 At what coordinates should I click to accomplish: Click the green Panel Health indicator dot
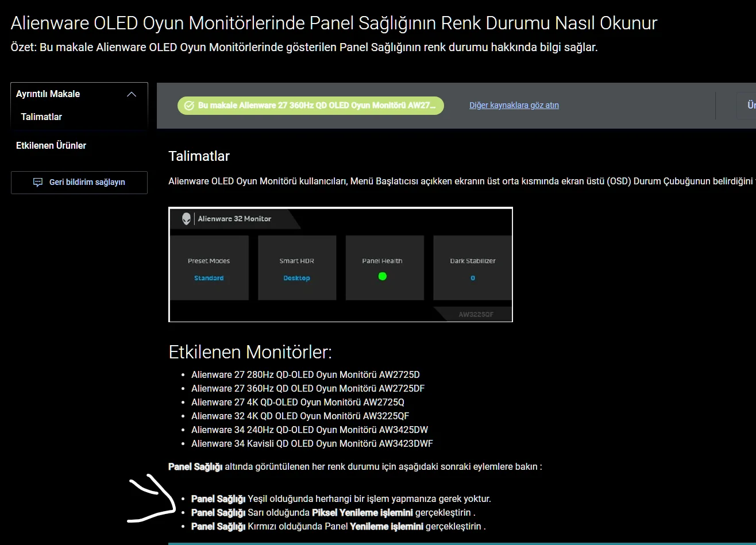pos(383,276)
